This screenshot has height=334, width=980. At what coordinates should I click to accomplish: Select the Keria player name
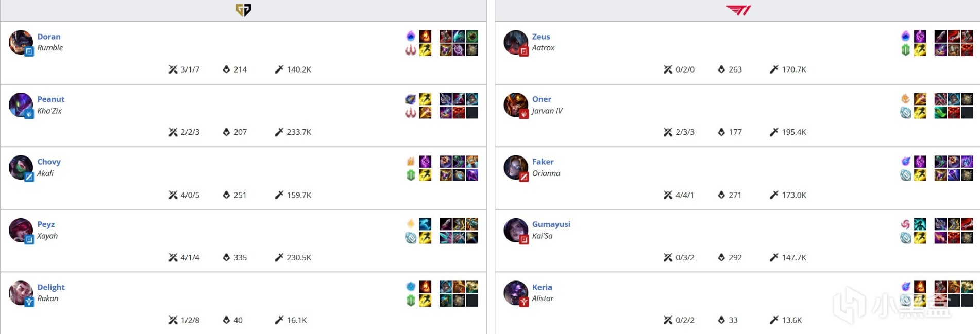[542, 287]
